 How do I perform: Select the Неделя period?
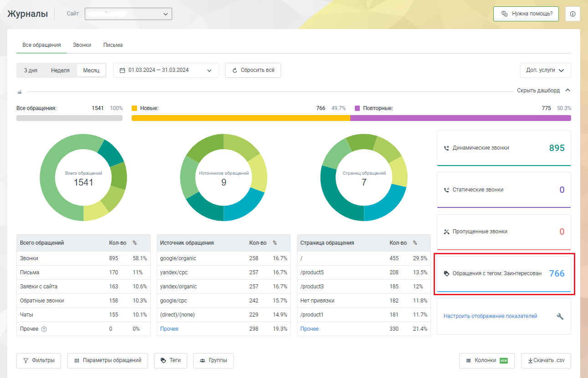(x=60, y=71)
